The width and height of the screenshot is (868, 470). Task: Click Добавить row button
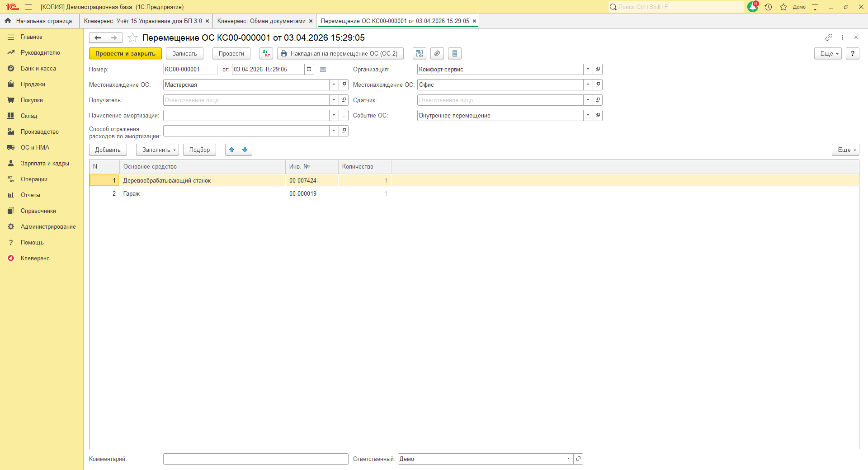click(x=108, y=150)
